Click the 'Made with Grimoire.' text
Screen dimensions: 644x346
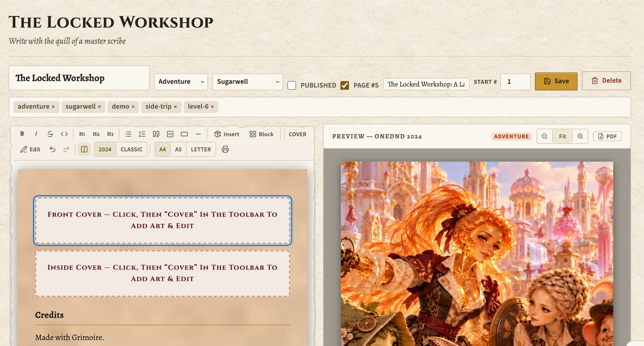click(70, 337)
